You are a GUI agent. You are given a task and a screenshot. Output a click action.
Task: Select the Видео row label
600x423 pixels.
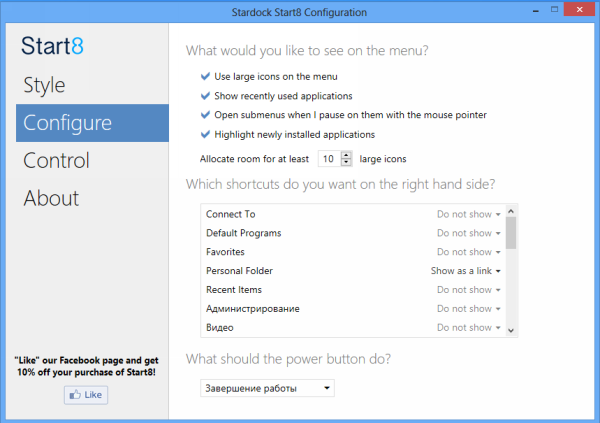coord(220,328)
